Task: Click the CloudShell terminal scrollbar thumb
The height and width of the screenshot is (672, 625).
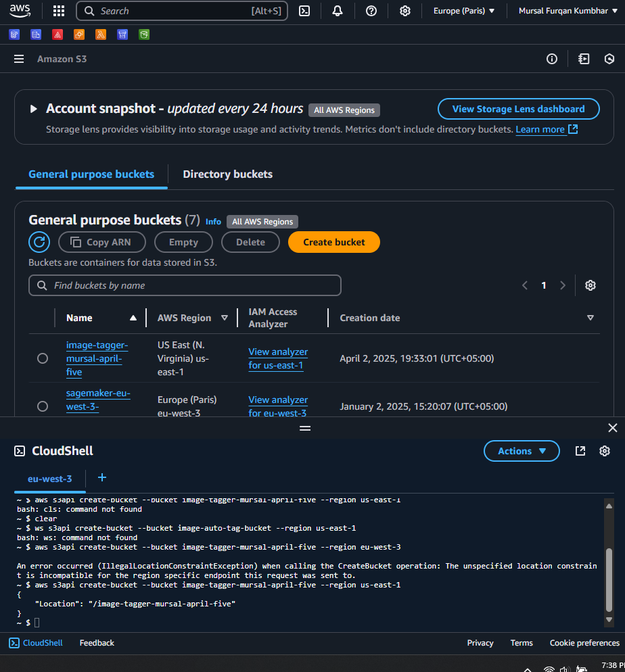Action: coord(609,580)
